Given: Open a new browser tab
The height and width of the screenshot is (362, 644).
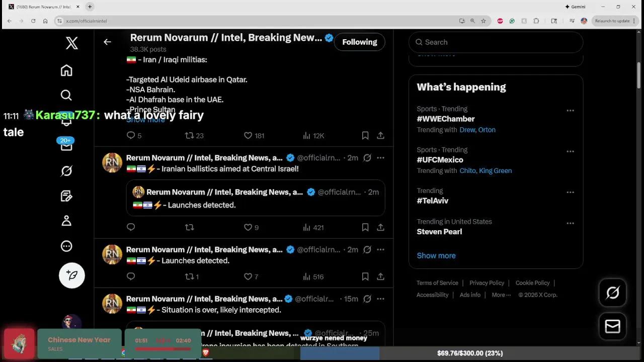Looking at the screenshot, I should (x=90, y=7).
